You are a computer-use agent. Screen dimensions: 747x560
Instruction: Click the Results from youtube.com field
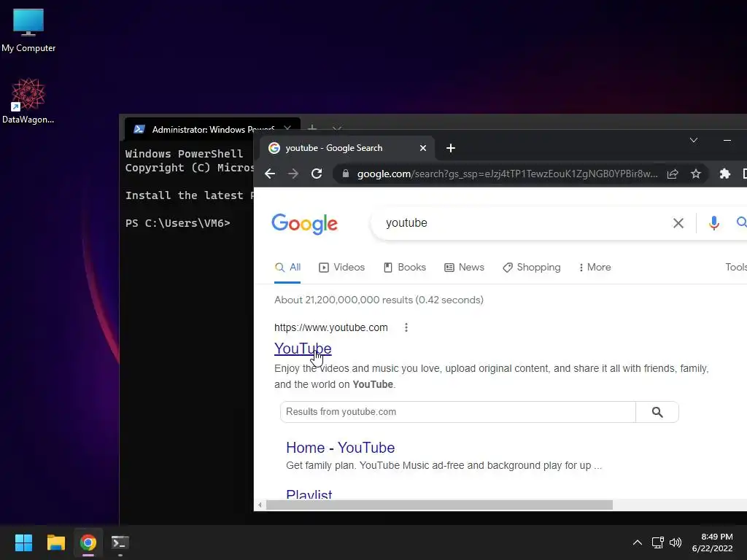[x=458, y=412]
